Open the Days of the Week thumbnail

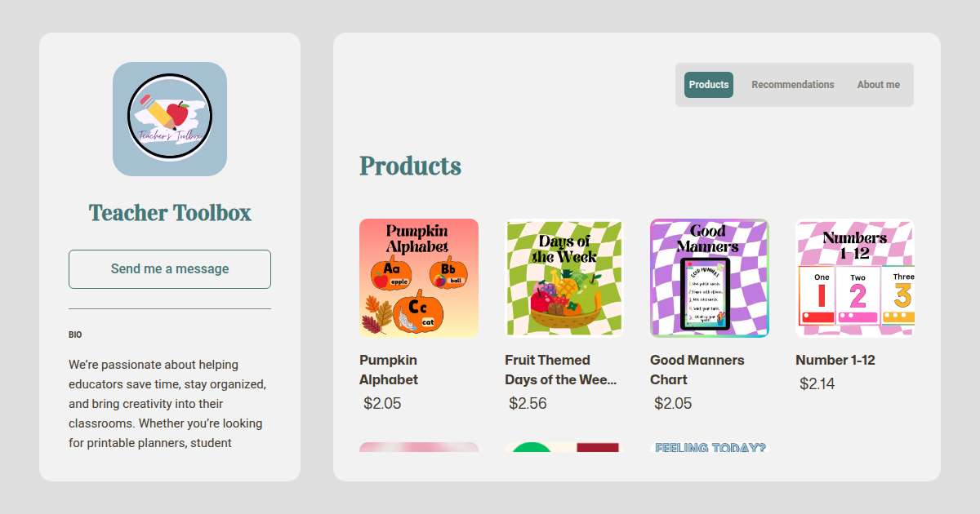[564, 278]
